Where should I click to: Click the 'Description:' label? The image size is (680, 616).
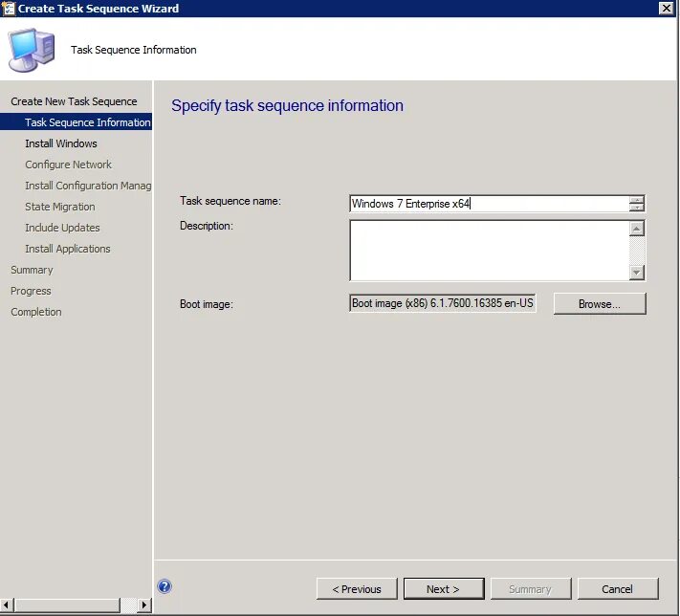click(207, 226)
